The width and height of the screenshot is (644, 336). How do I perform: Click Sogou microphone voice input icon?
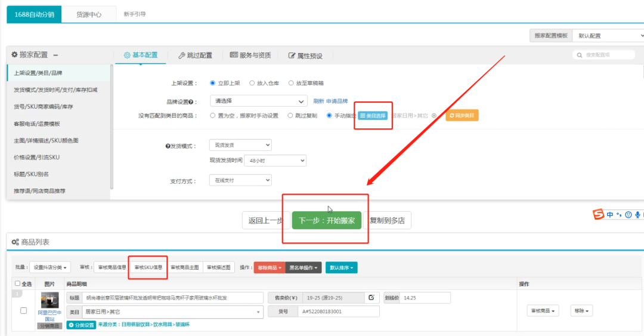click(x=637, y=215)
